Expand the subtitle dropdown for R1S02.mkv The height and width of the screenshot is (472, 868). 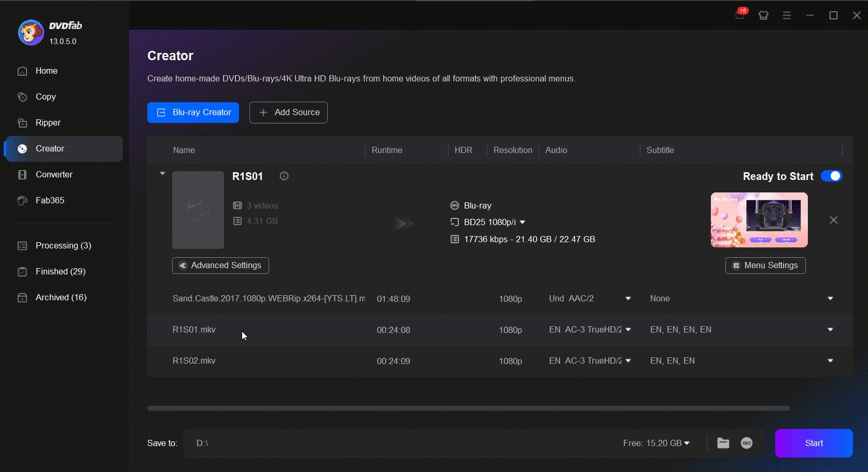(830, 361)
